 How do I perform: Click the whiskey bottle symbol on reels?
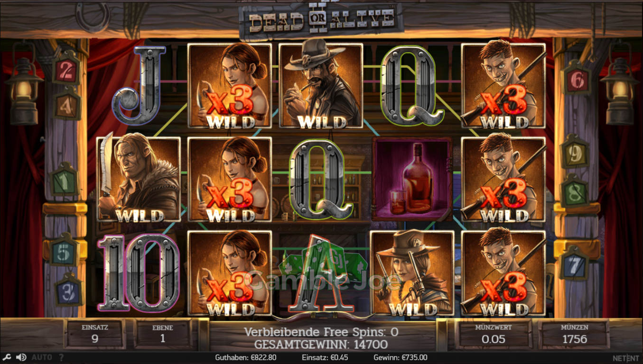click(x=412, y=179)
